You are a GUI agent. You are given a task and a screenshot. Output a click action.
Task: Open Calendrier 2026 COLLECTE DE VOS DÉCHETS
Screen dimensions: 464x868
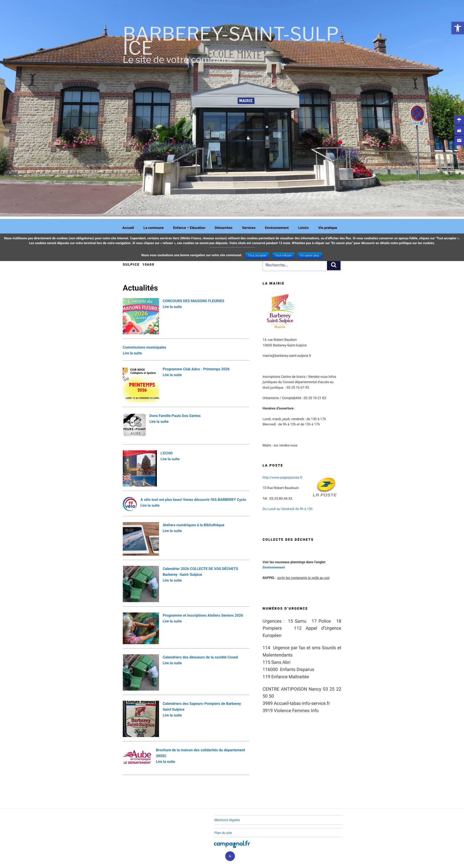point(200,571)
